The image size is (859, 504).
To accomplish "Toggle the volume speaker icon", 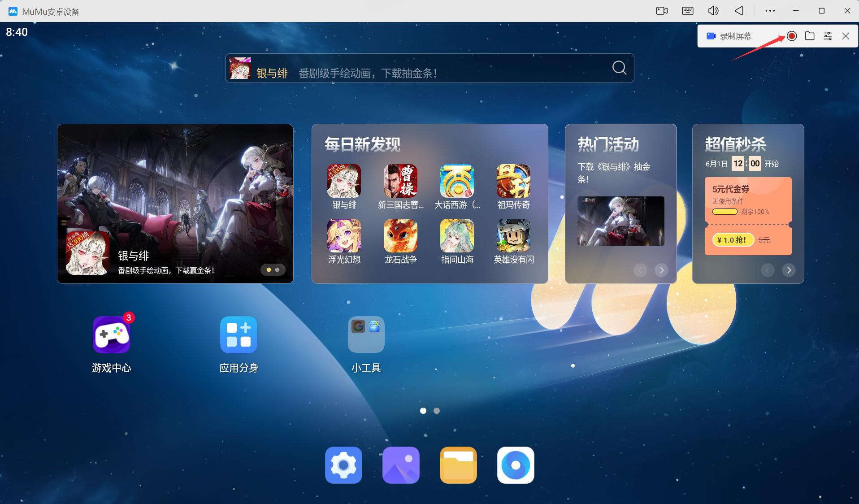I will coord(713,11).
